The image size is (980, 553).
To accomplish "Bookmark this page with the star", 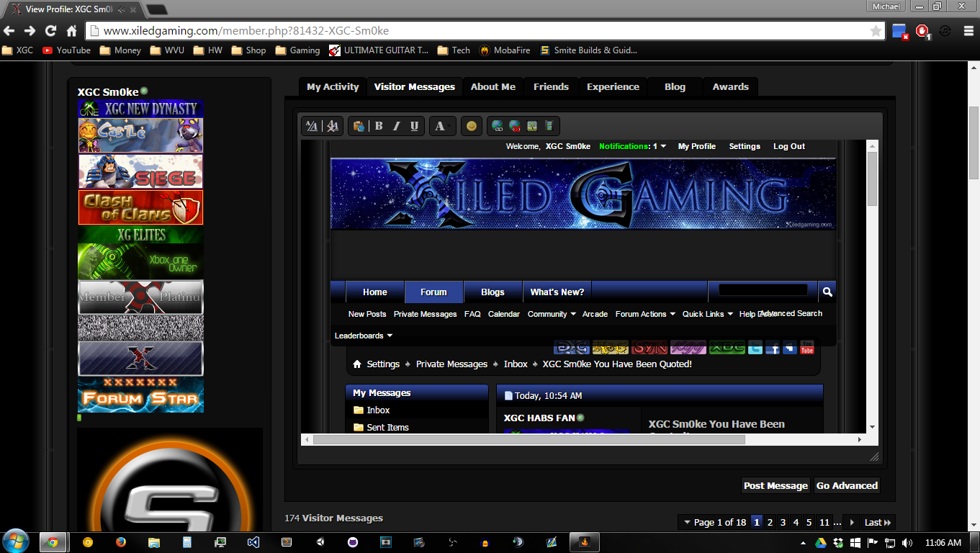I will (876, 31).
